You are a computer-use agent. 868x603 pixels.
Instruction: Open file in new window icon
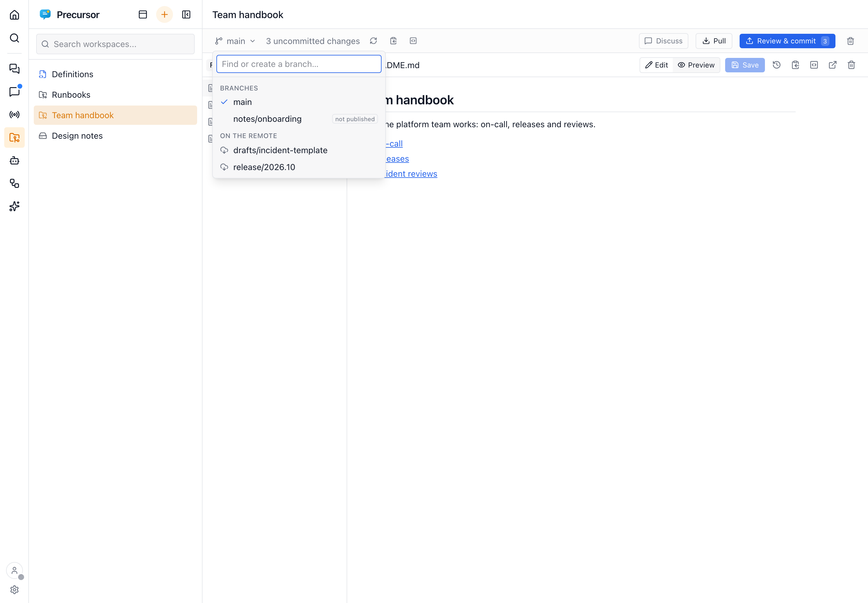coord(832,65)
